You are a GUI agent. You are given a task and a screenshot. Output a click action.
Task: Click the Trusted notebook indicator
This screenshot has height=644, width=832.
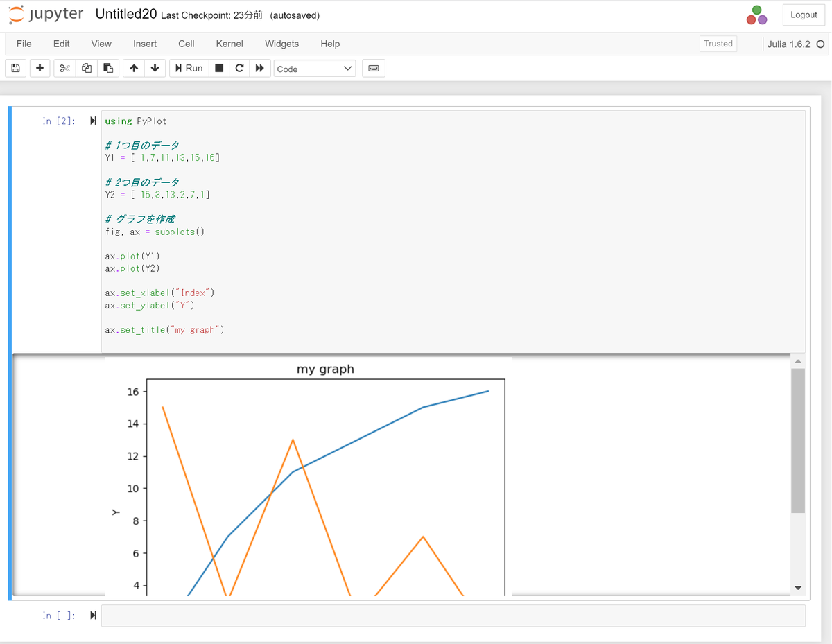tap(718, 44)
